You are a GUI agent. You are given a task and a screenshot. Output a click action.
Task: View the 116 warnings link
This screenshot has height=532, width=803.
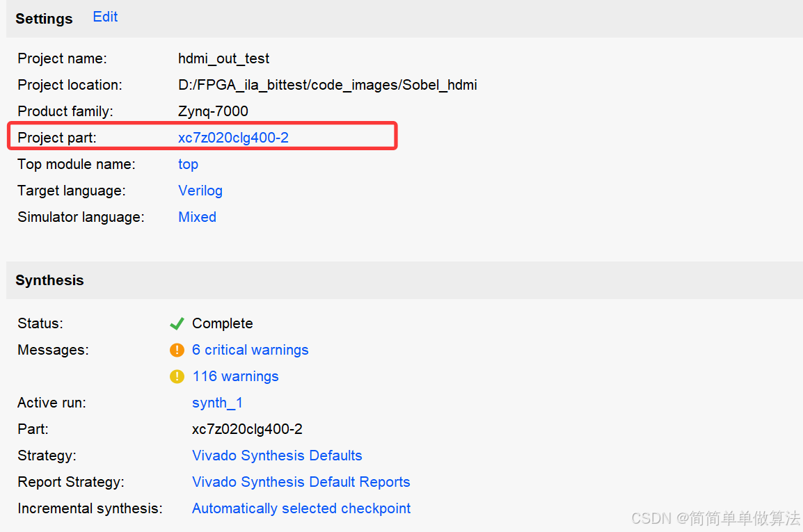point(235,376)
